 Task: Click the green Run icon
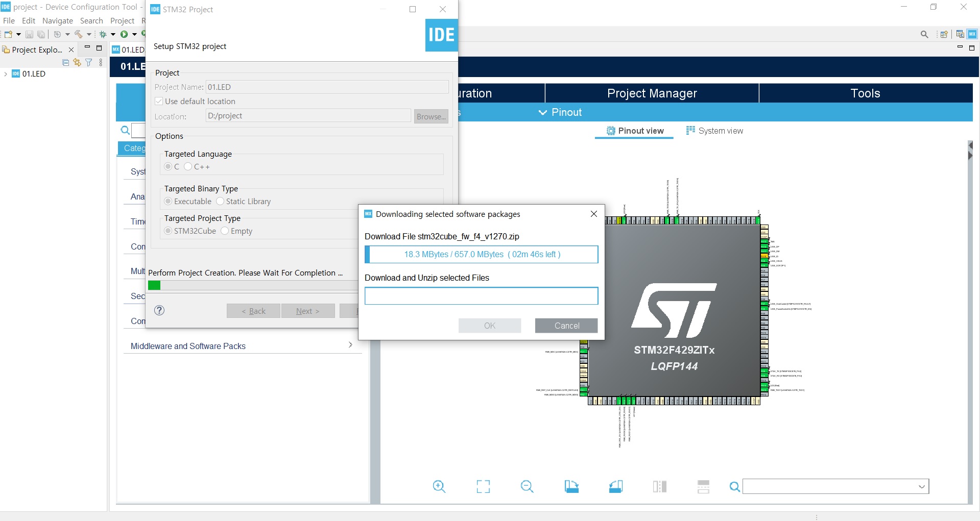124,34
